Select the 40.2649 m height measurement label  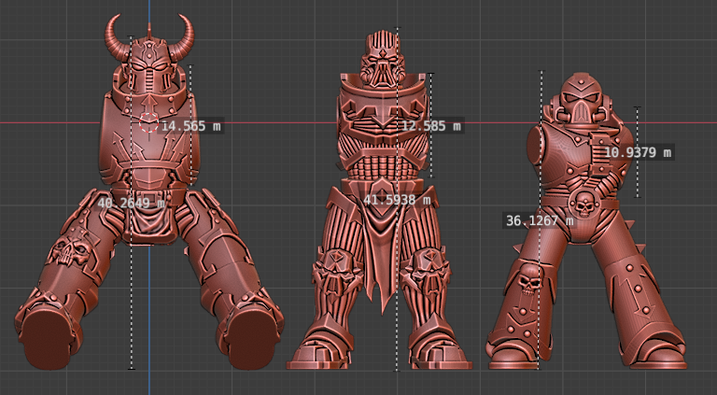132,203
